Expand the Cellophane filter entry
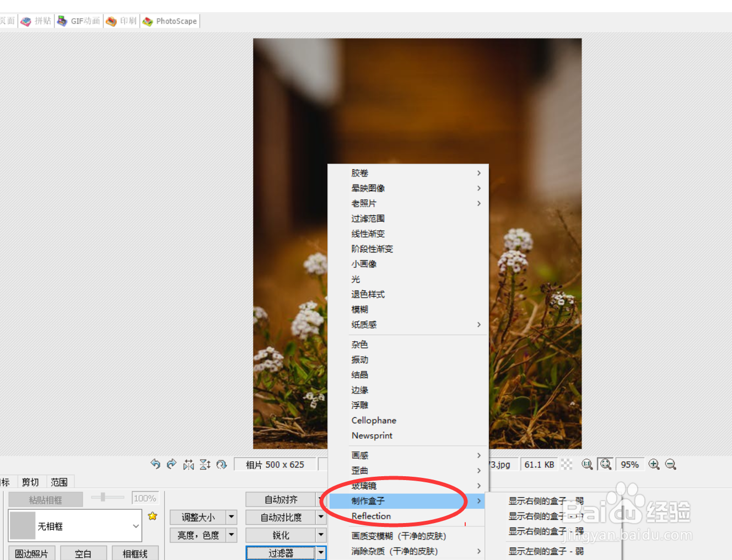Image resolution: width=732 pixels, height=560 pixels. click(374, 420)
